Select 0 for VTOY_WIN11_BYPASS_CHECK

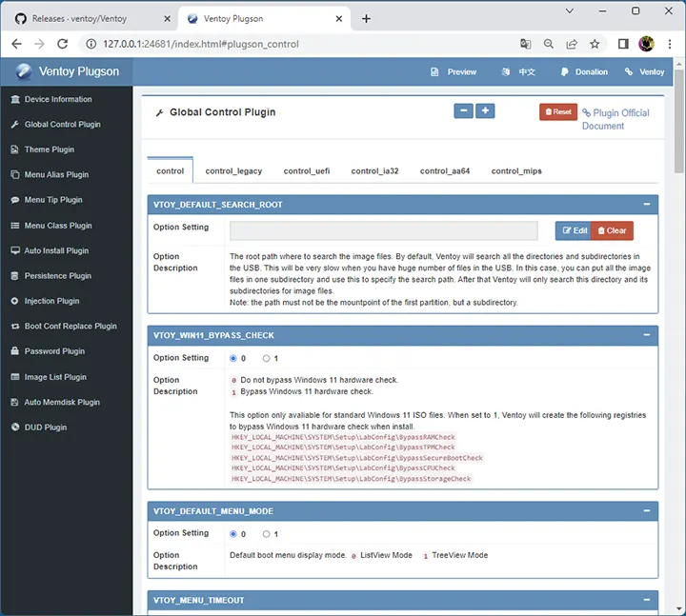(x=233, y=359)
